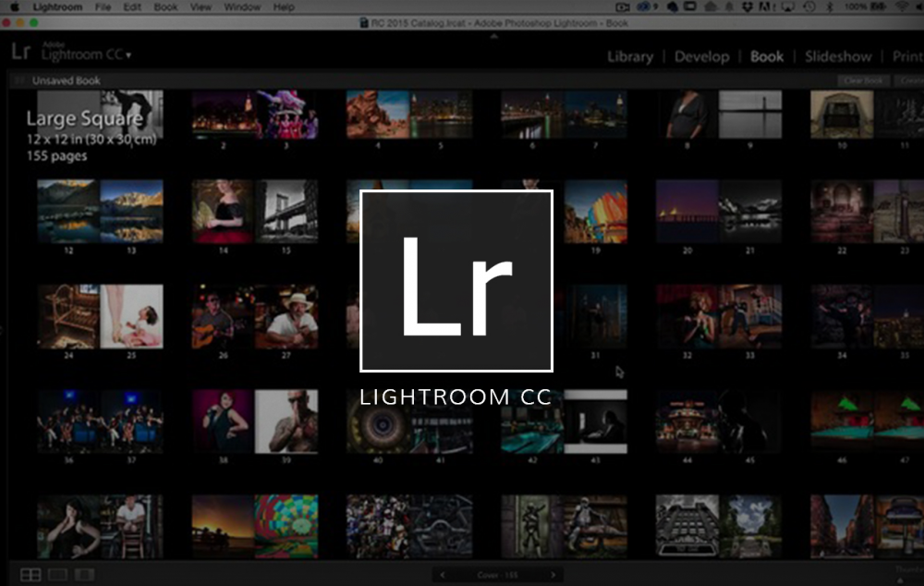This screenshot has width=924, height=586.
Task: Select page 12 mountain lake thumbnail
Action: [68, 212]
